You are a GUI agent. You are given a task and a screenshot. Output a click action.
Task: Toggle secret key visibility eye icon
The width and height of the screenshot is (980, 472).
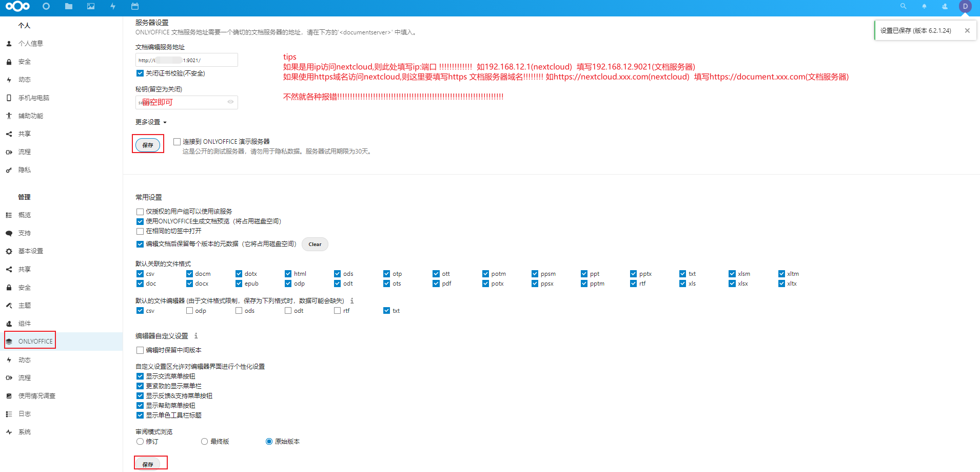point(230,102)
